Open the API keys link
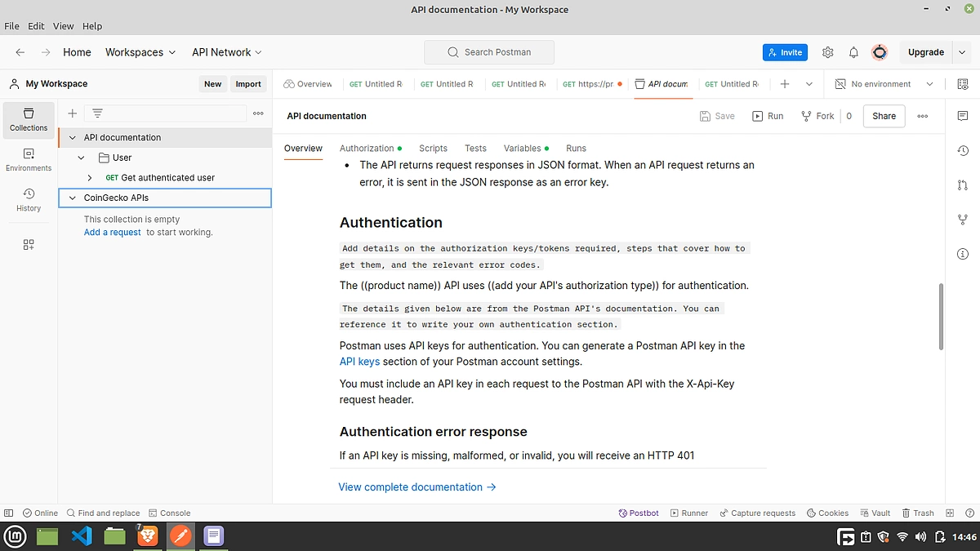Viewport: 980px width, 551px height. [359, 362]
